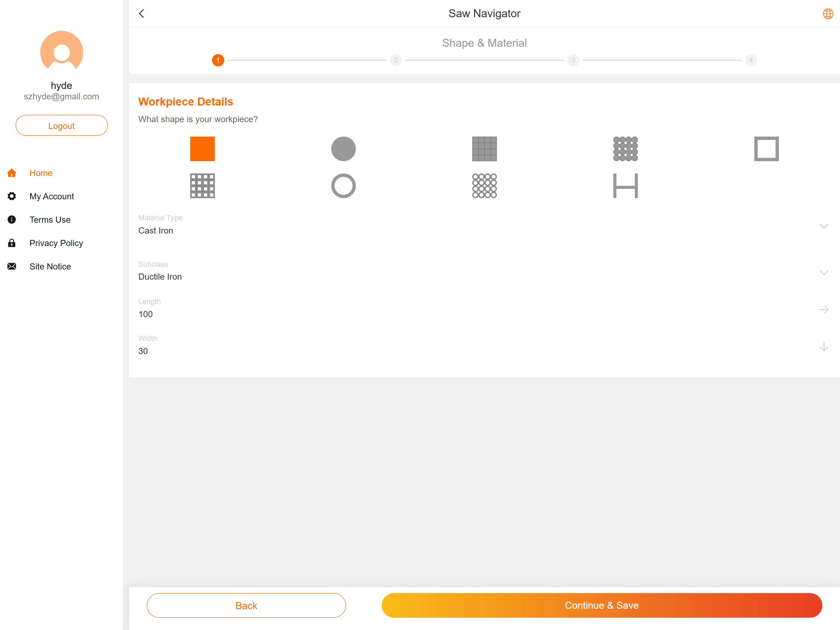Click the Workpiece Details heading

tap(186, 102)
